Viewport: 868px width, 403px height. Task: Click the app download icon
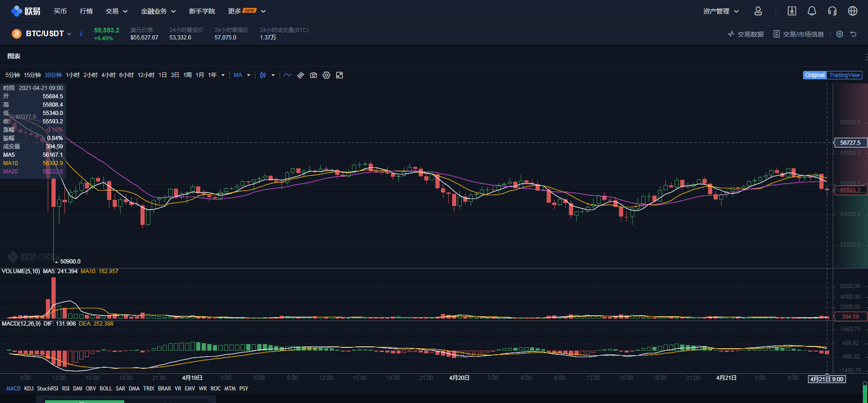click(792, 11)
